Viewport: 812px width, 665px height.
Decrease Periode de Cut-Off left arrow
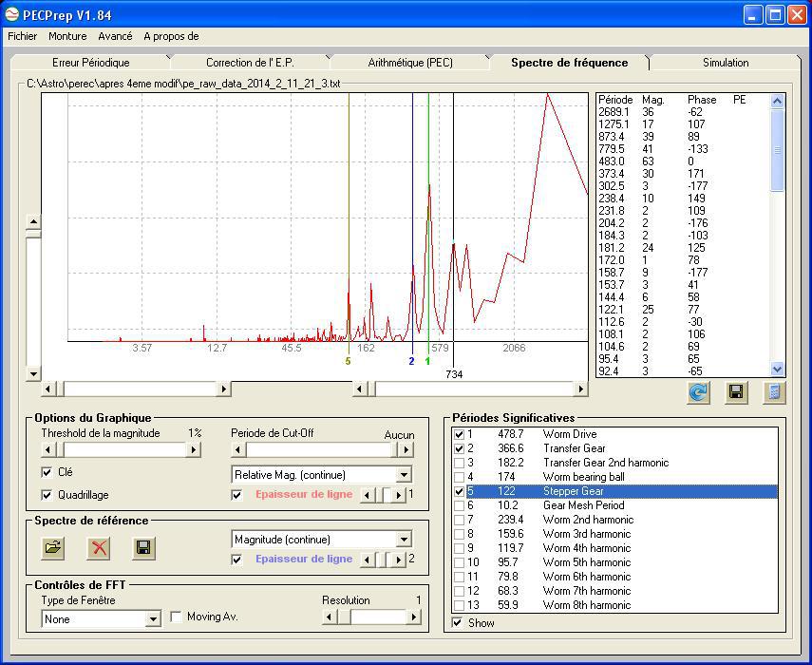click(x=238, y=449)
